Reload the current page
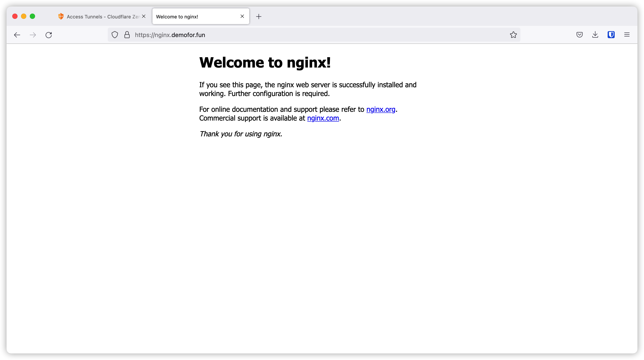Viewport: 644px width, 360px height. 49,35
